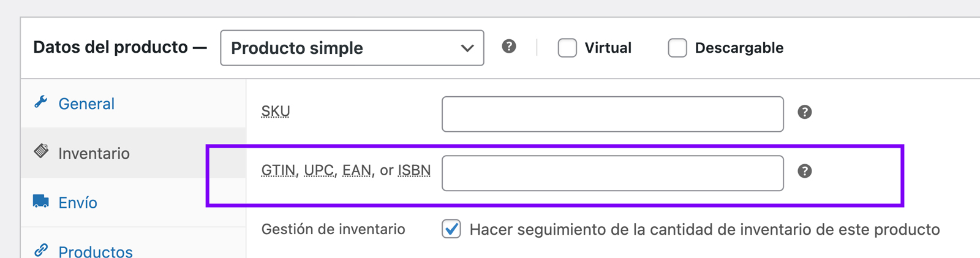Focus the SKU input field
The image size is (980, 258).
612,114
